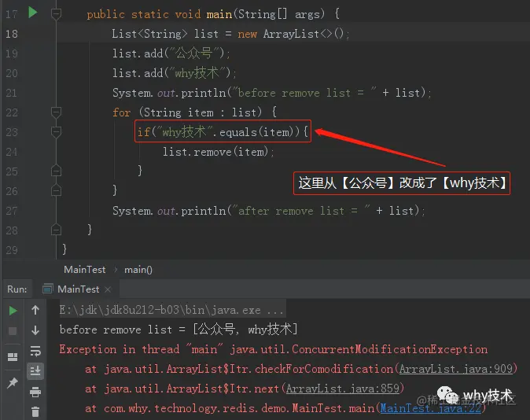The height and width of the screenshot is (420, 530).
Task: Go up the stack trace arrow
Action: pyautogui.click(x=35, y=310)
